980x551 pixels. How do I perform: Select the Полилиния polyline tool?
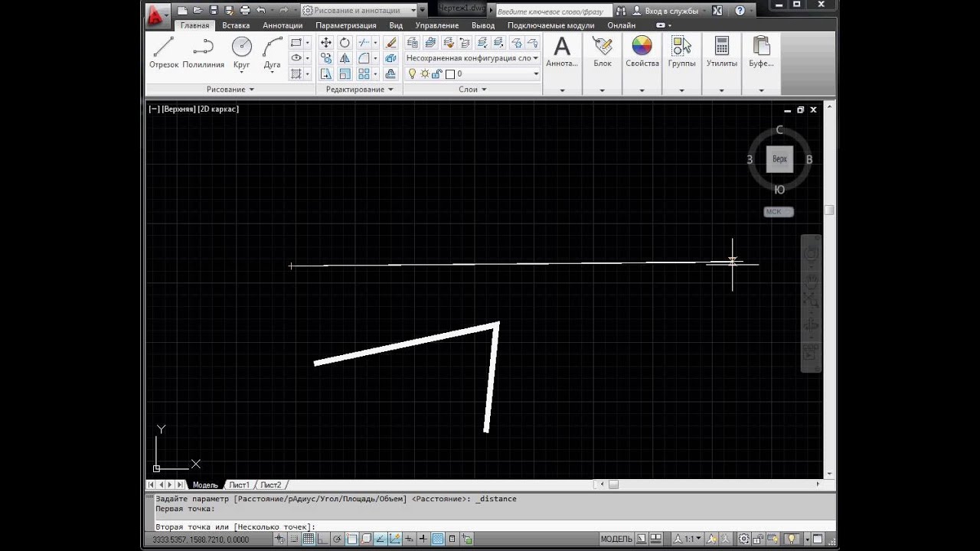pos(203,54)
